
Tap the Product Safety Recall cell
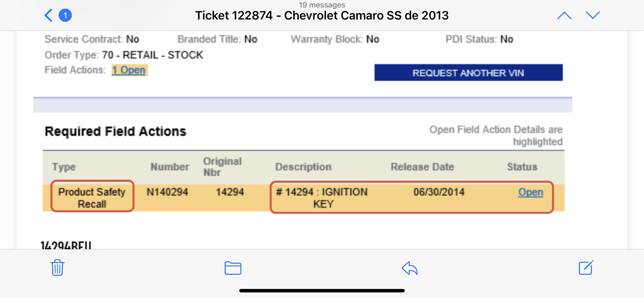click(x=92, y=198)
